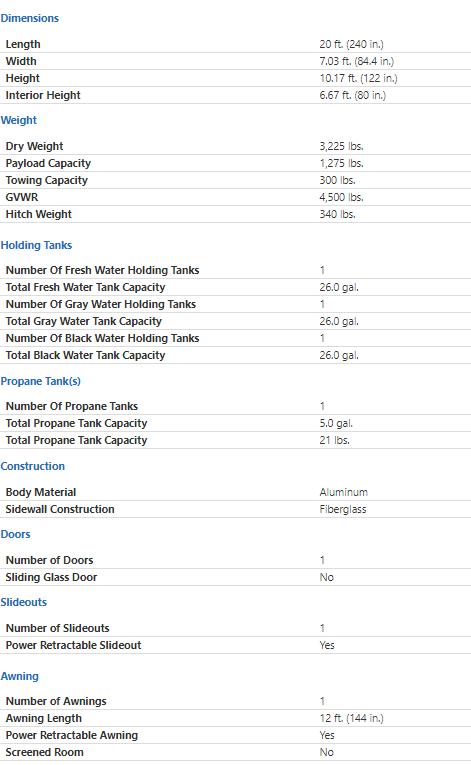
Task: Click the Total Gray Water Tank Capacity row
Action: click(235, 321)
